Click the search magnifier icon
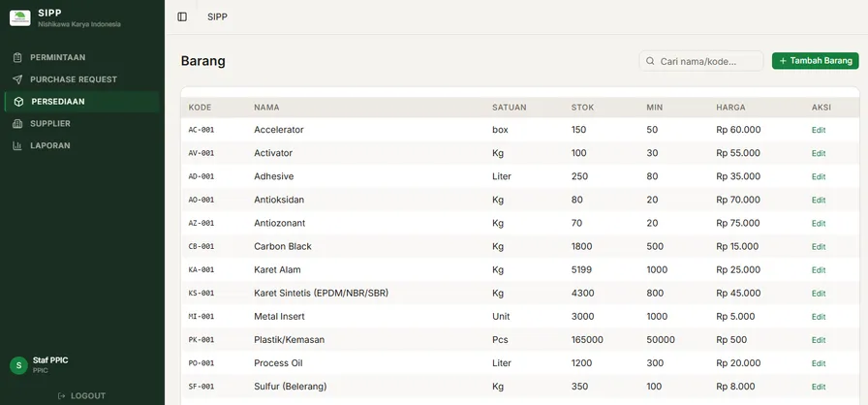The width and height of the screenshot is (868, 405). [x=650, y=61]
